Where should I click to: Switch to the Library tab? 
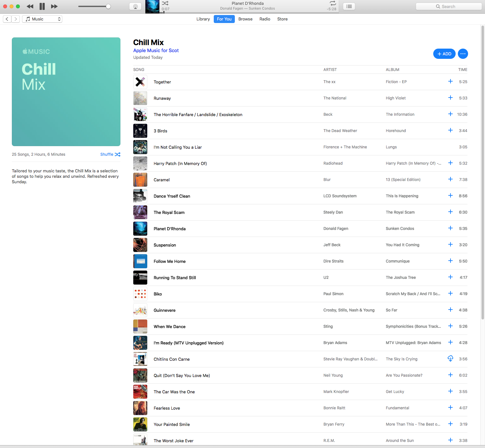[x=203, y=19]
